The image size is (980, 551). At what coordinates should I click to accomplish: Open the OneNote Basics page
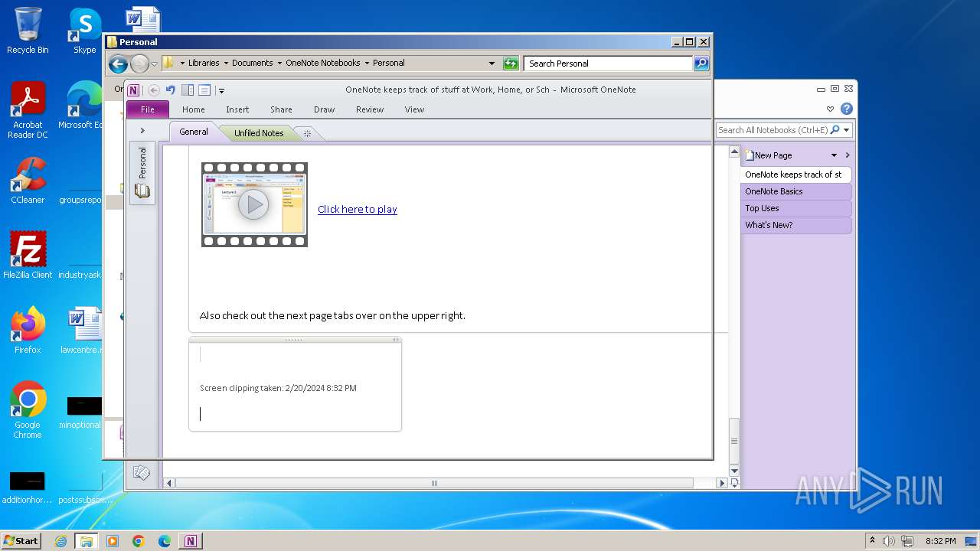796,191
